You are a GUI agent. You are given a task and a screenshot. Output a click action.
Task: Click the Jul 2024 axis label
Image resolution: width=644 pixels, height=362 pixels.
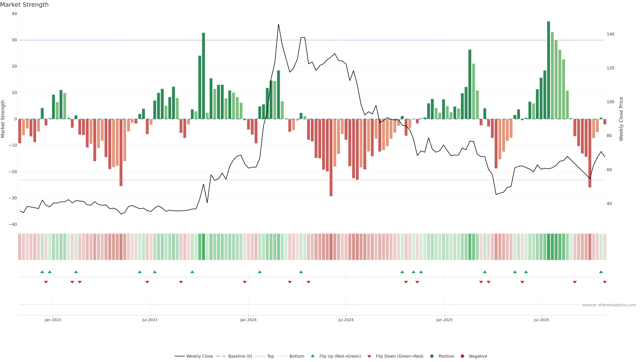click(x=346, y=320)
